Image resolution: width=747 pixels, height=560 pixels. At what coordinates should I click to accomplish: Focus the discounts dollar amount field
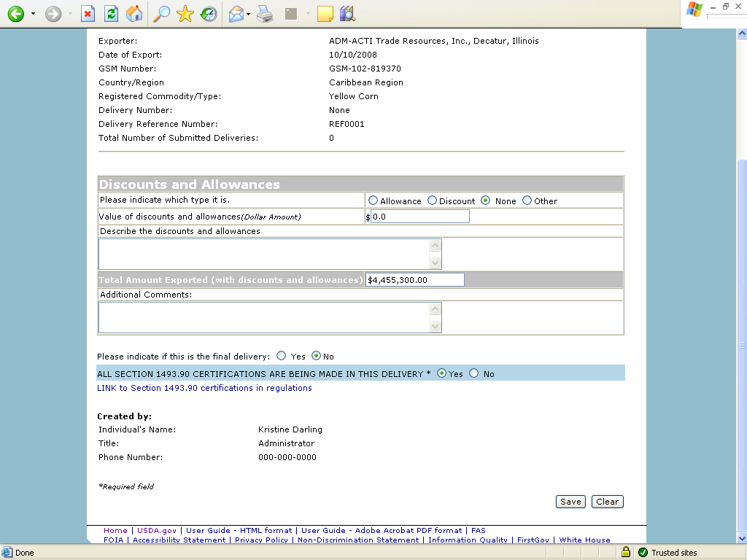(x=419, y=217)
